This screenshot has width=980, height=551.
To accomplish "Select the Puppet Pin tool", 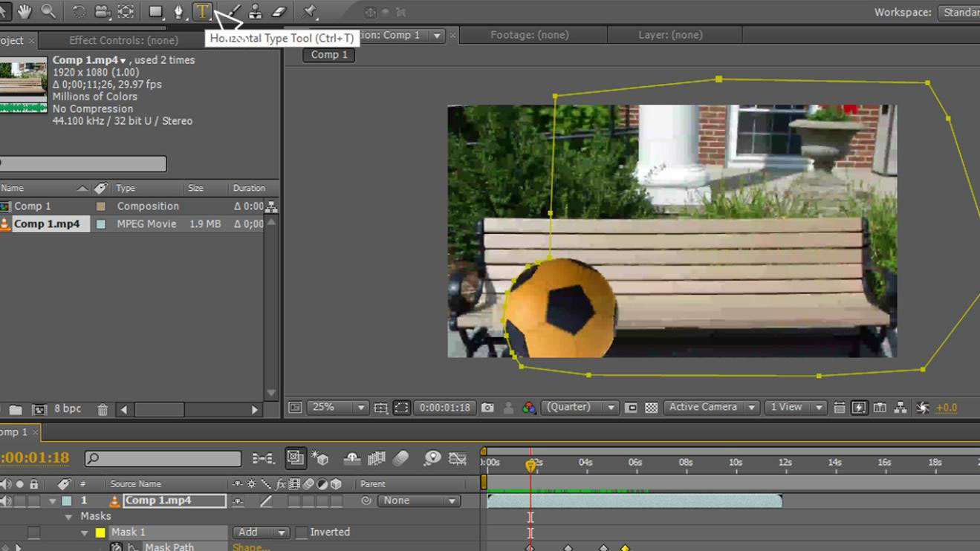I will 309,11.
